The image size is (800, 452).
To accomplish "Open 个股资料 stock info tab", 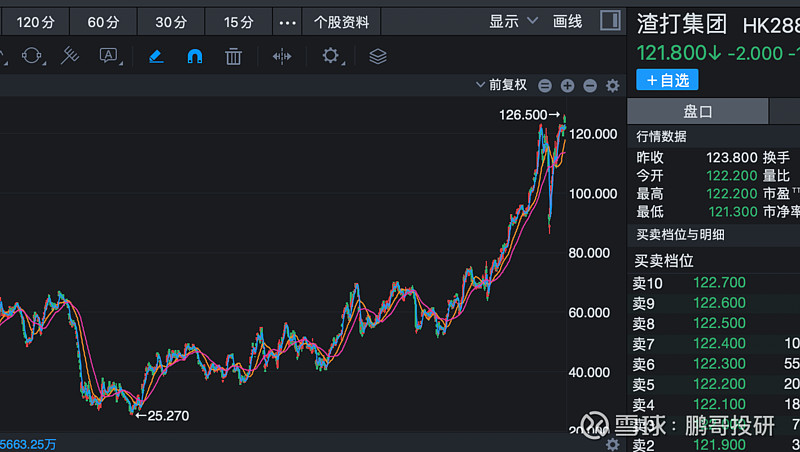I will (x=341, y=22).
